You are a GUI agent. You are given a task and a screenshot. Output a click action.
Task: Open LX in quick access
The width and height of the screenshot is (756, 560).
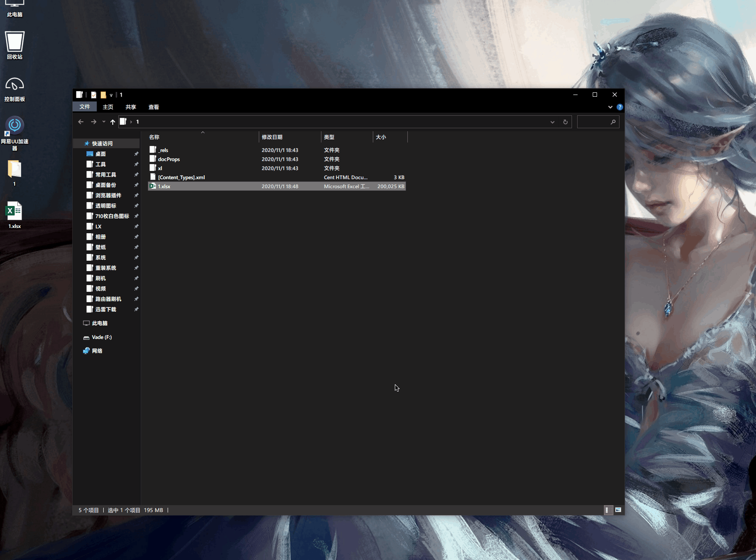[98, 226]
